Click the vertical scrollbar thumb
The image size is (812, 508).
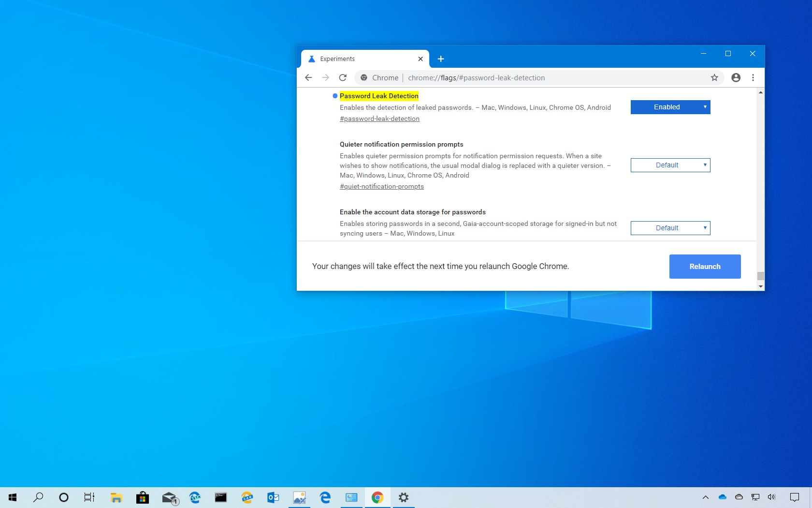761,276
